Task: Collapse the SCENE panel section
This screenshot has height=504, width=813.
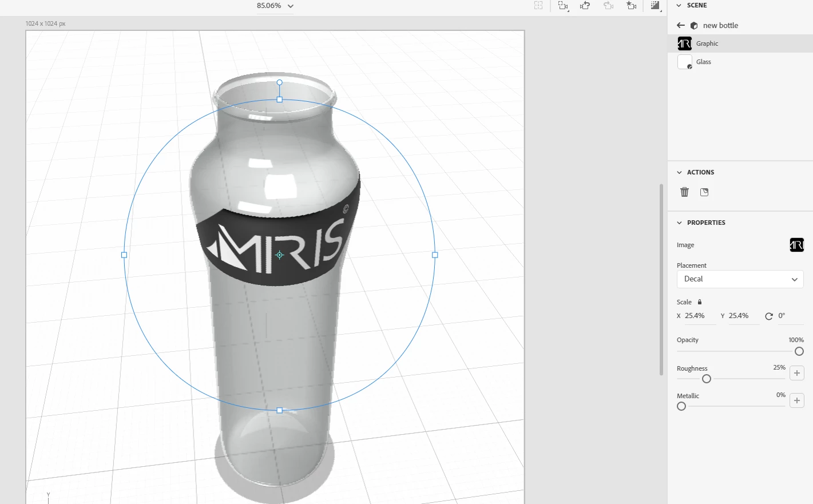Action: 679,5
